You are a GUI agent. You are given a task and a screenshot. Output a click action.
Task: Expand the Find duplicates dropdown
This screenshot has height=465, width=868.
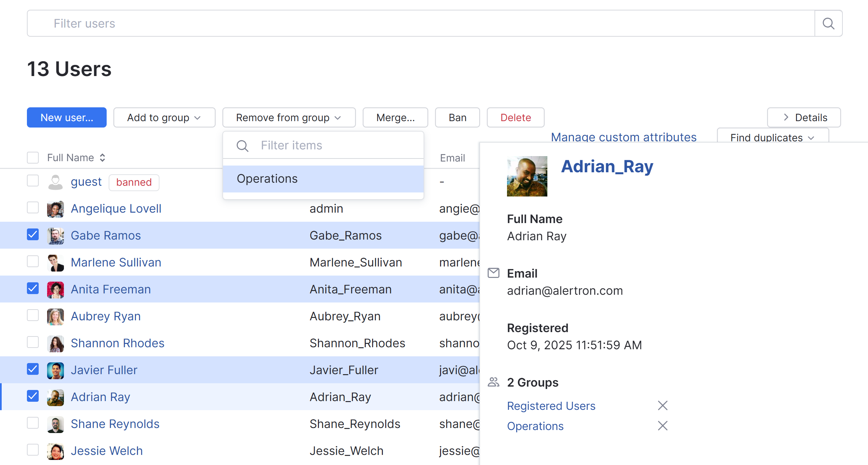[772, 137]
